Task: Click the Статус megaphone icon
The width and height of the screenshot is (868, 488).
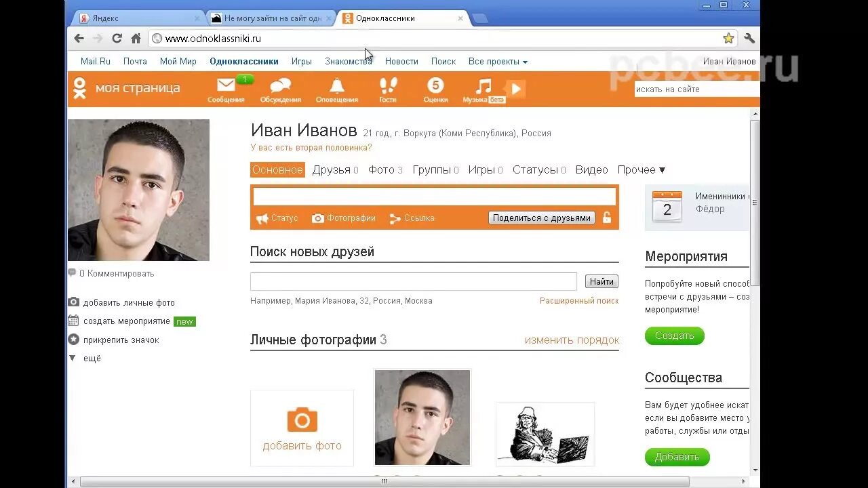Action: pos(262,218)
